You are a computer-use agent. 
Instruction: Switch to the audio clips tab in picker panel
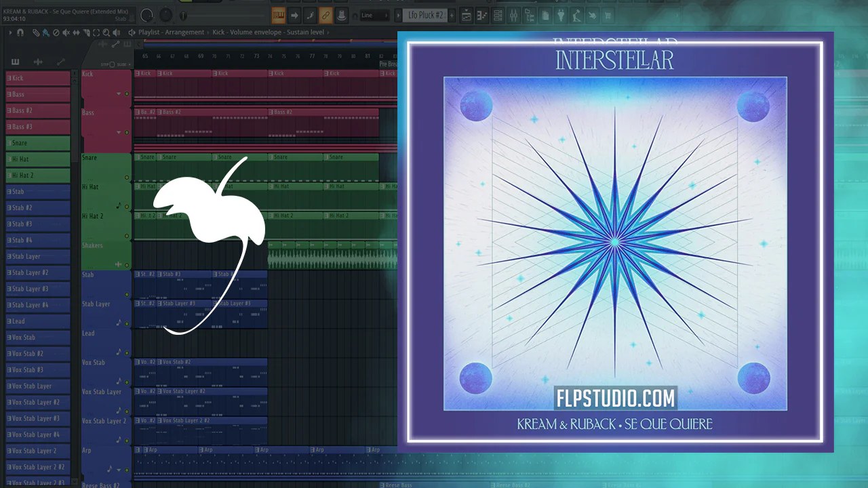[x=38, y=62]
